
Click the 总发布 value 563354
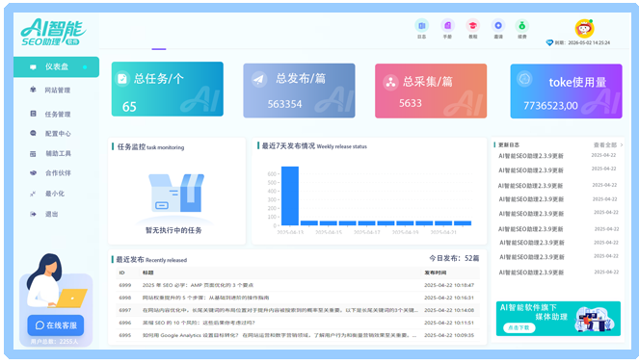point(284,104)
